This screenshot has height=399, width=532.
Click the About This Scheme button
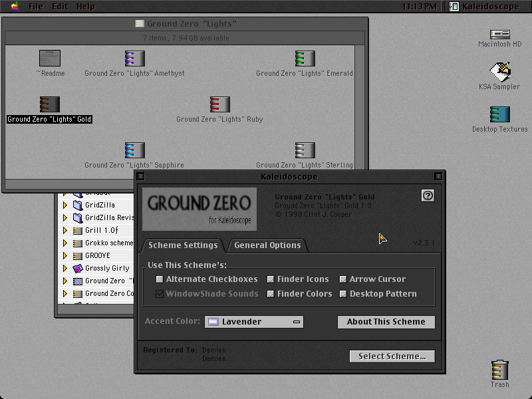coord(386,322)
